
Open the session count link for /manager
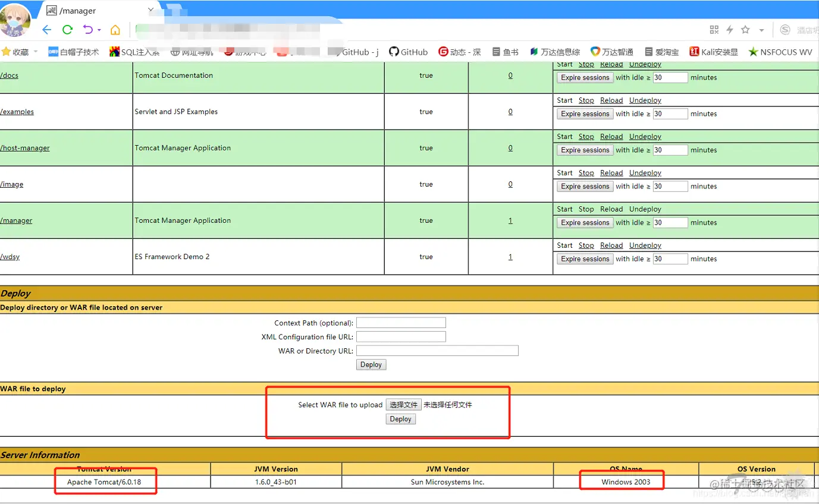coord(510,220)
